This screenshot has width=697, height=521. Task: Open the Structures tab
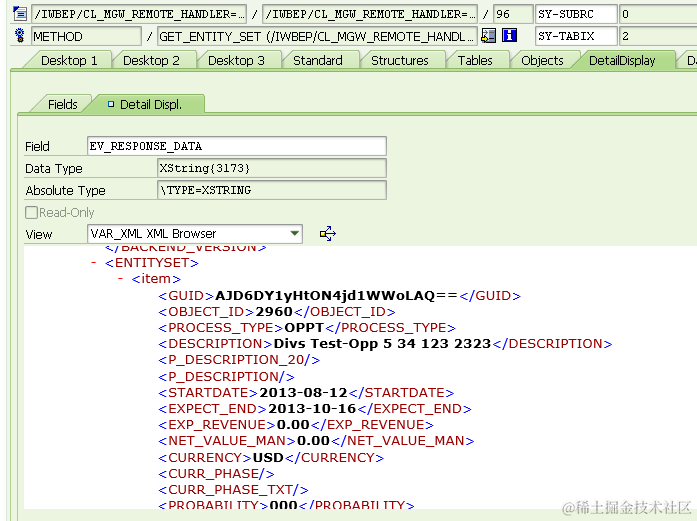[x=400, y=60]
